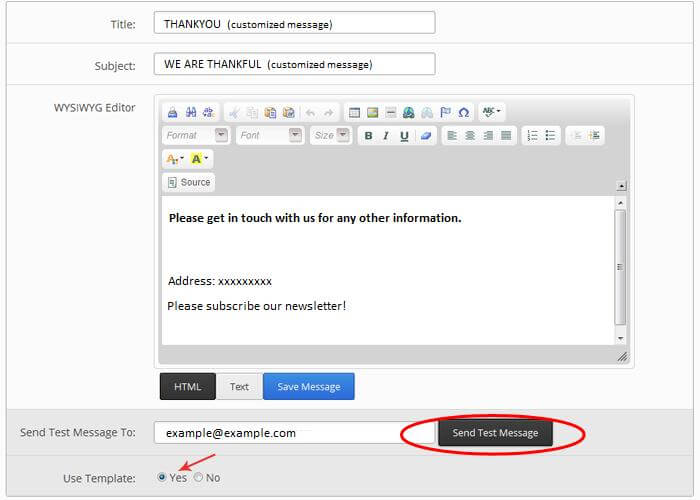Increase indent of the paragraph

pyautogui.click(x=594, y=136)
